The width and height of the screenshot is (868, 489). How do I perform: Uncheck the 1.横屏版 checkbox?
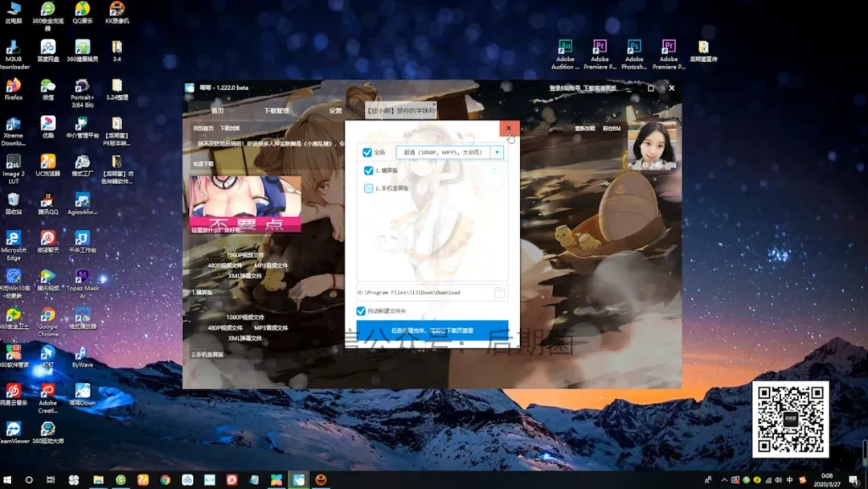tap(369, 171)
